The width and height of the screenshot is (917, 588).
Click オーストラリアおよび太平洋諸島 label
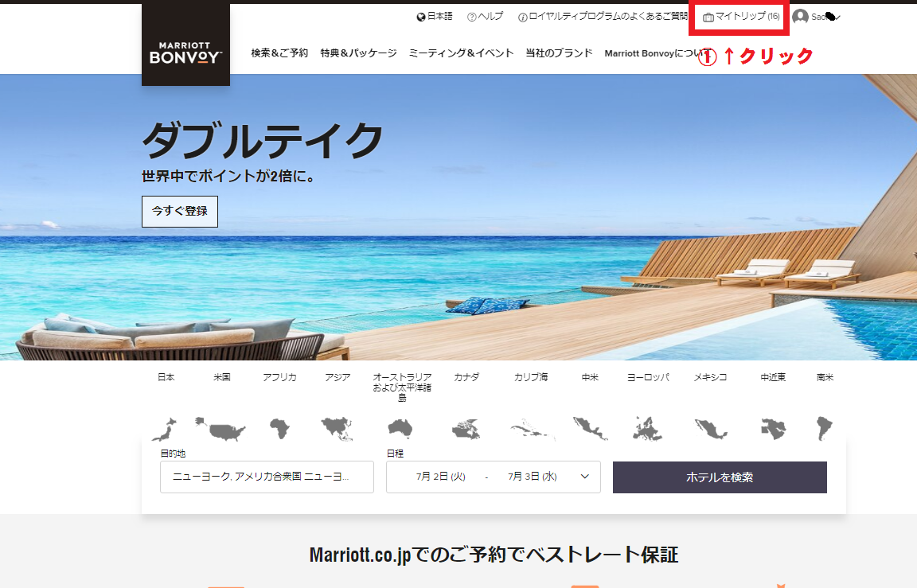pyautogui.click(x=402, y=387)
